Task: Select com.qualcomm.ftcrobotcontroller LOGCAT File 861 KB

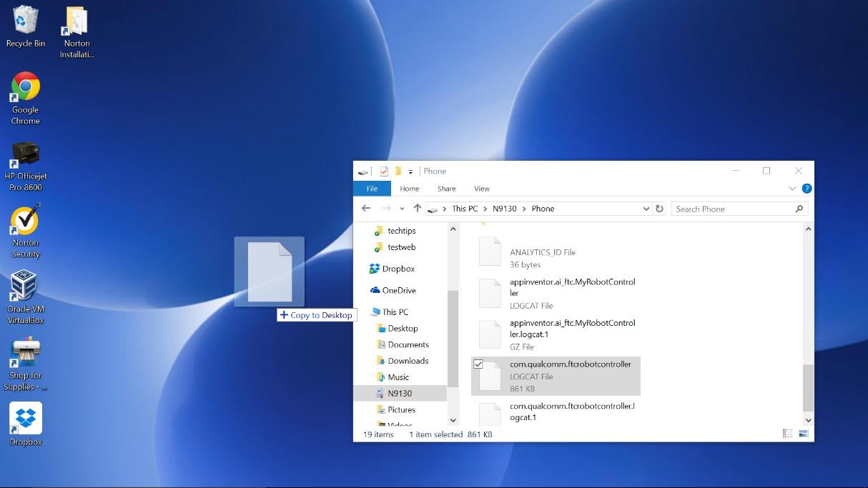Action: click(556, 376)
